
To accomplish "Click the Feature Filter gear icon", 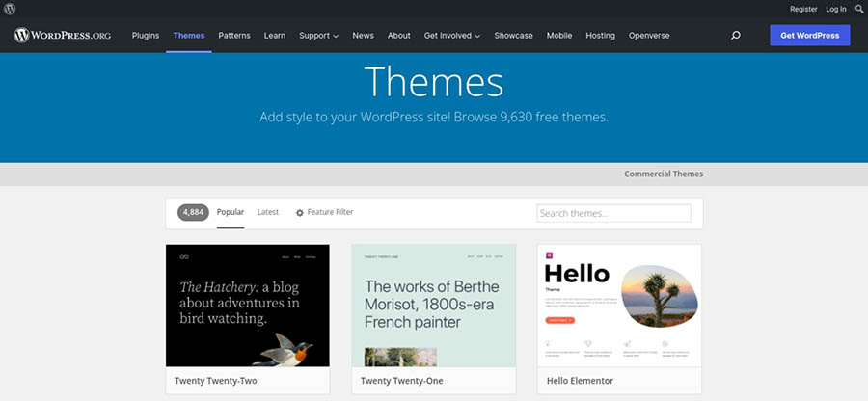I will 300,212.
